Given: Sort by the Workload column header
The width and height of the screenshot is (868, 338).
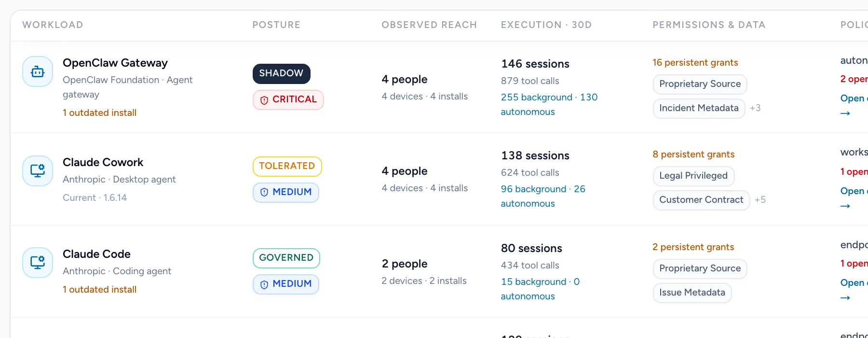Looking at the screenshot, I should pyautogui.click(x=53, y=25).
